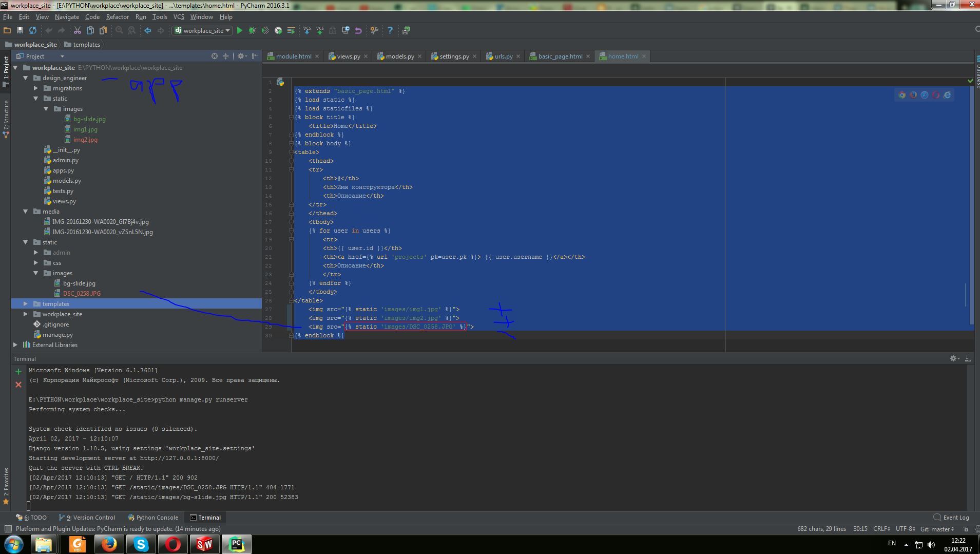Change UTF-8 file encoding in status bar
Image resolution: width=980 pixels, height=554 pixels.
pos(906,529)
